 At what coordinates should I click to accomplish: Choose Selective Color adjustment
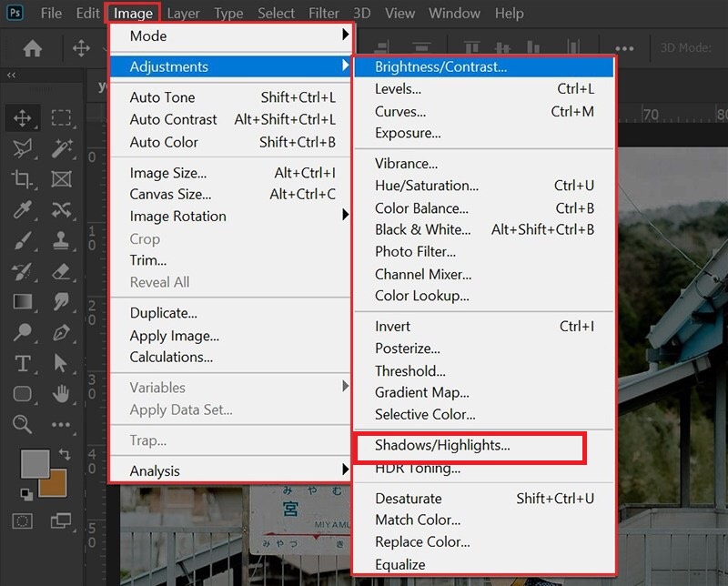click(484, 414)
